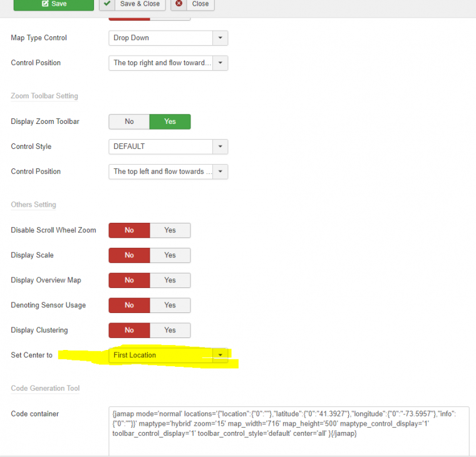Open the Map Type Control dropdown
Viewport: 476px width, 457px height.
(x=168, y=38)
